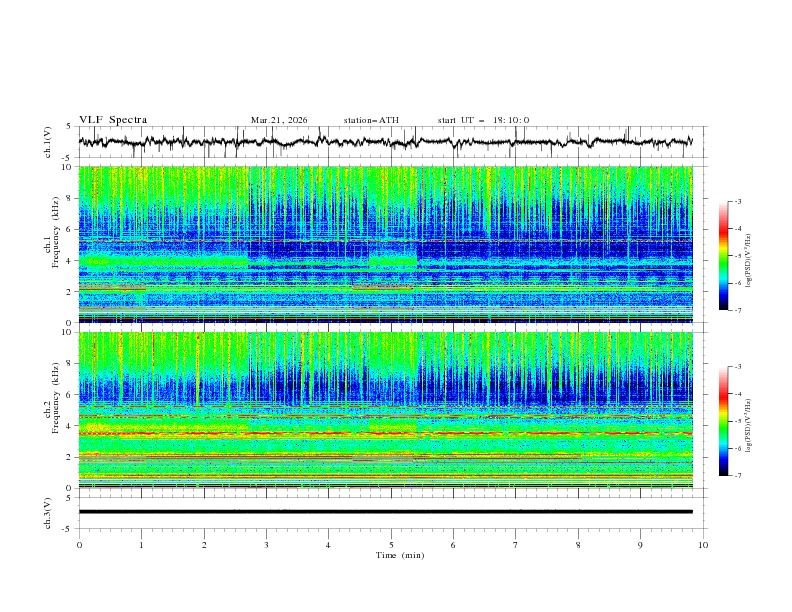Click the "2" kHz tick on ch.1 spectrogram

tap(70, 292)
